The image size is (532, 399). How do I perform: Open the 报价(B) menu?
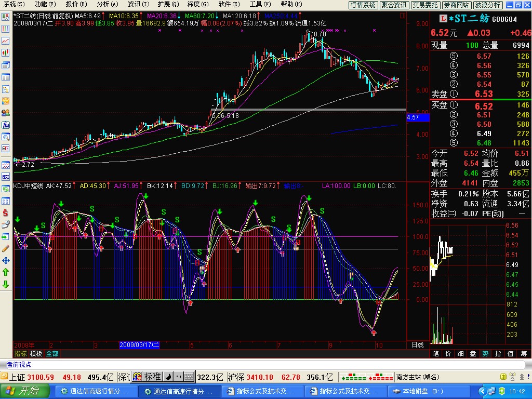(x=76, y=4)
